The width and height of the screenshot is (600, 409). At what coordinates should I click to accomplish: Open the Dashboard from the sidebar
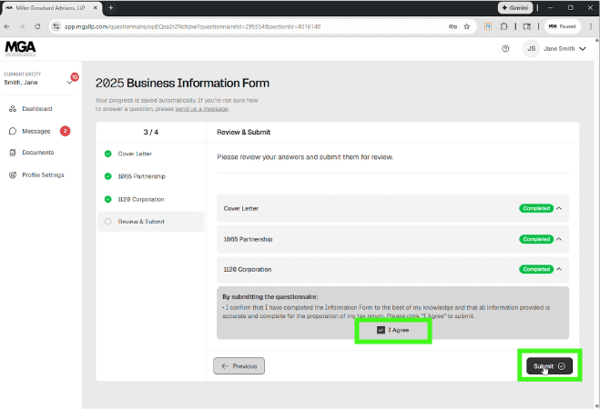[x=36, y=108]
